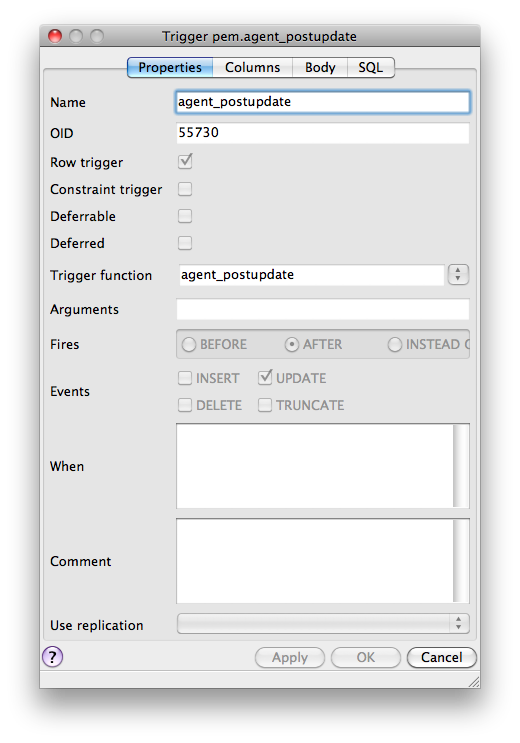Image resolution: width=520 pixels, height=743 pixels.
Task: Click inside the Arguments input field
Action: (323, 309)
